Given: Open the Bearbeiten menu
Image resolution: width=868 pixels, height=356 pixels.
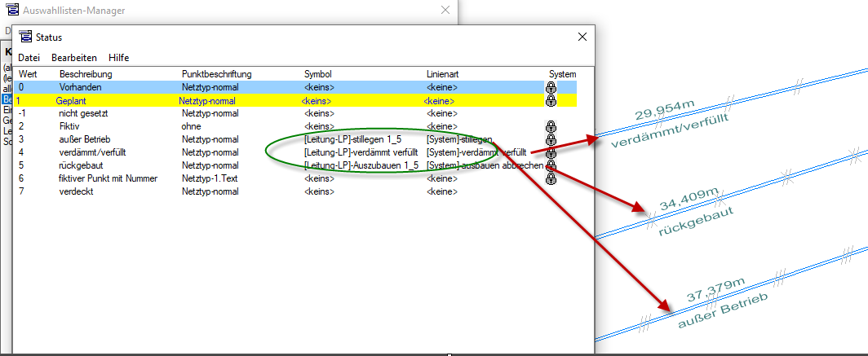Looking at the screenshot, I should [x=74, y=58].
